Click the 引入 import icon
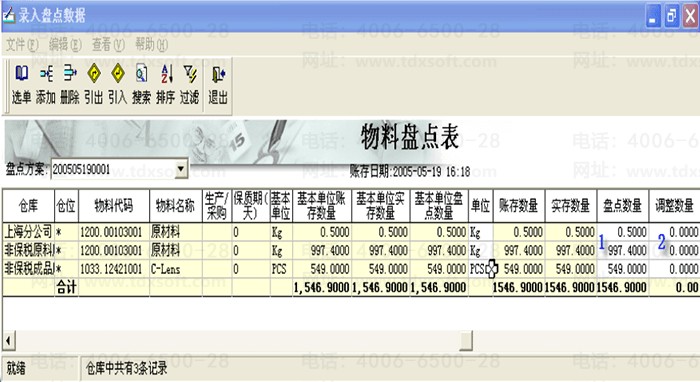The image size is (700, 382). [117, 74]
